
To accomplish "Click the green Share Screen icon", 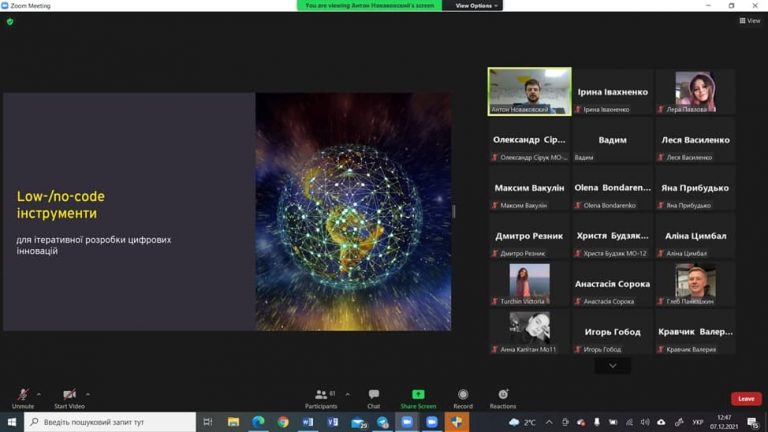I will (x=418, y=396).
